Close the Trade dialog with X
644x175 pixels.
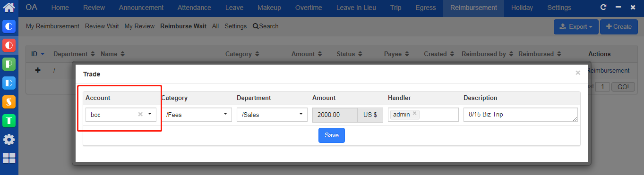[577, 73]
